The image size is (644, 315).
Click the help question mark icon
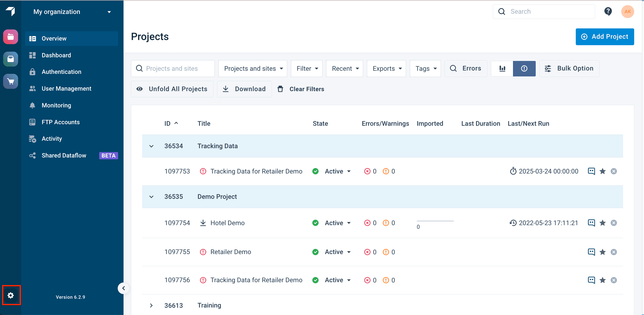[x=608, y=12]
